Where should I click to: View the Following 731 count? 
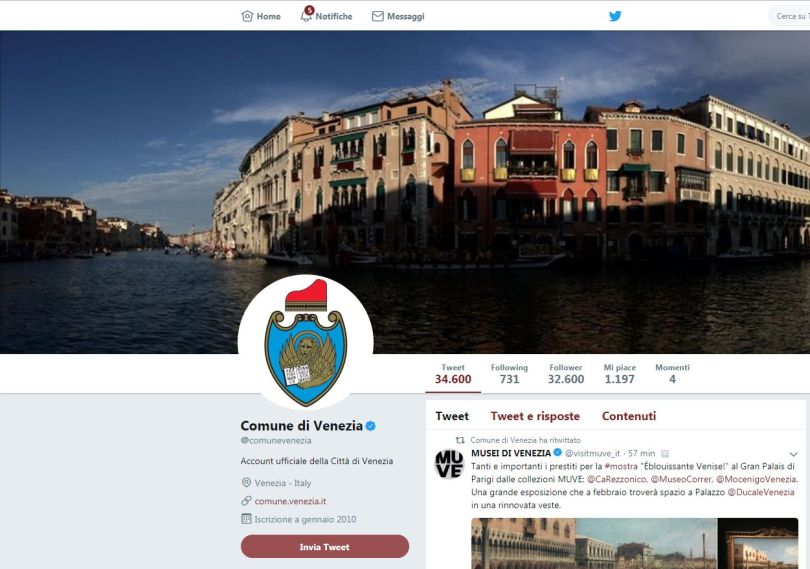click(x=509, y=374)
